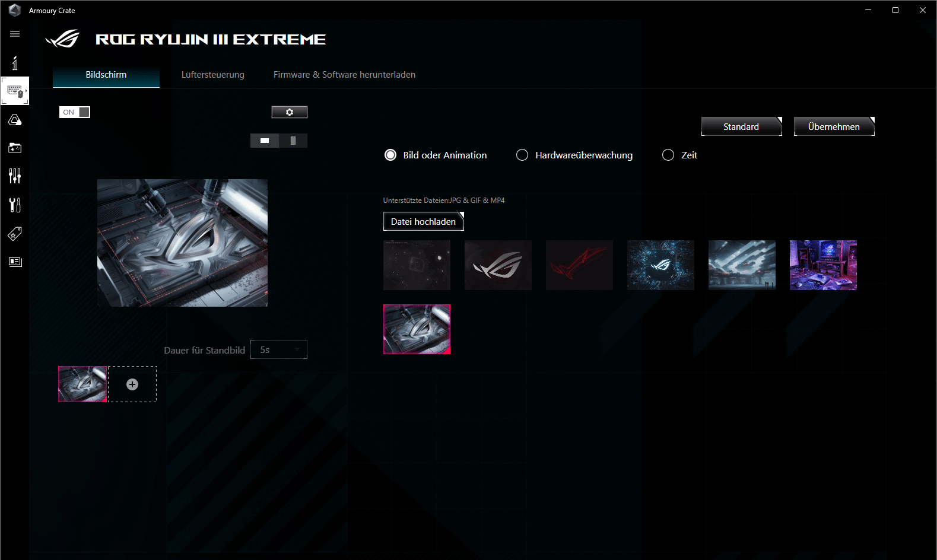
Task: Open the wrench tools sidebar icon
Action: point(15,205)
